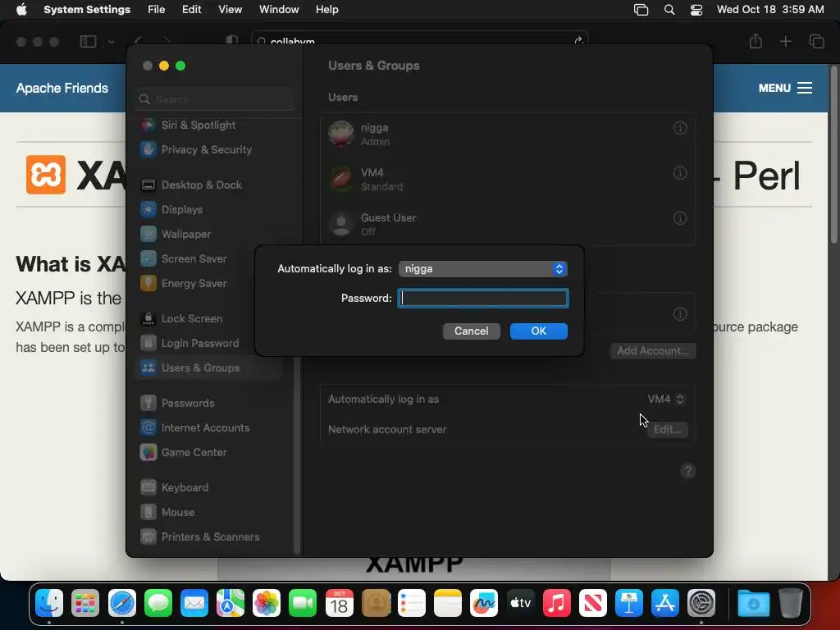Expand Safari sidebar options chevron
Screen dimensions: 840x630
pos(111,41)
